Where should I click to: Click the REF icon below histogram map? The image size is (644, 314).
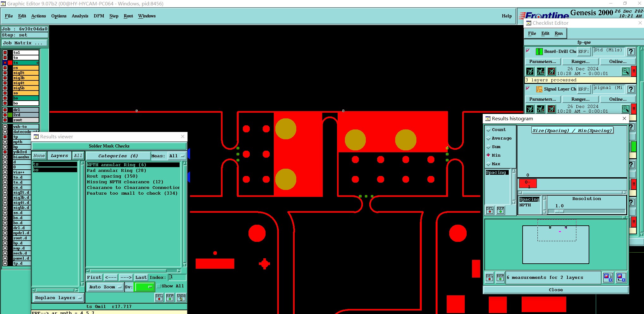tap(500, 278)
